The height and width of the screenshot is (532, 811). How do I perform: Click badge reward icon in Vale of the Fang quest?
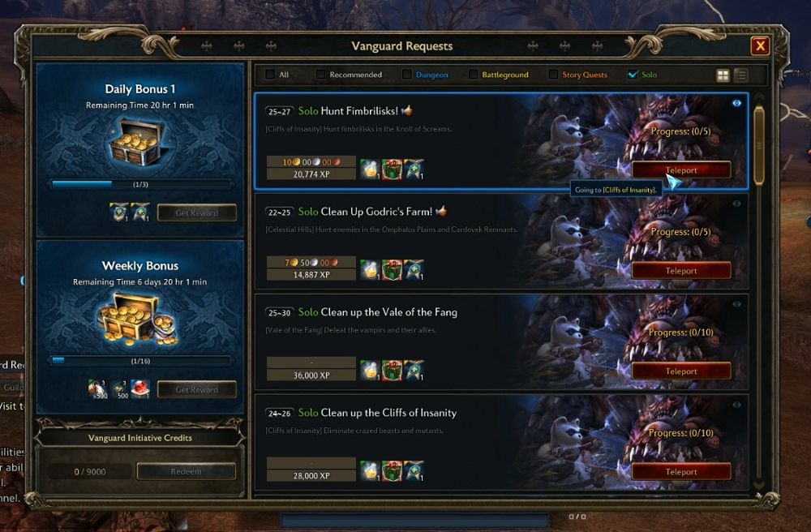click(x=414, y=370)
